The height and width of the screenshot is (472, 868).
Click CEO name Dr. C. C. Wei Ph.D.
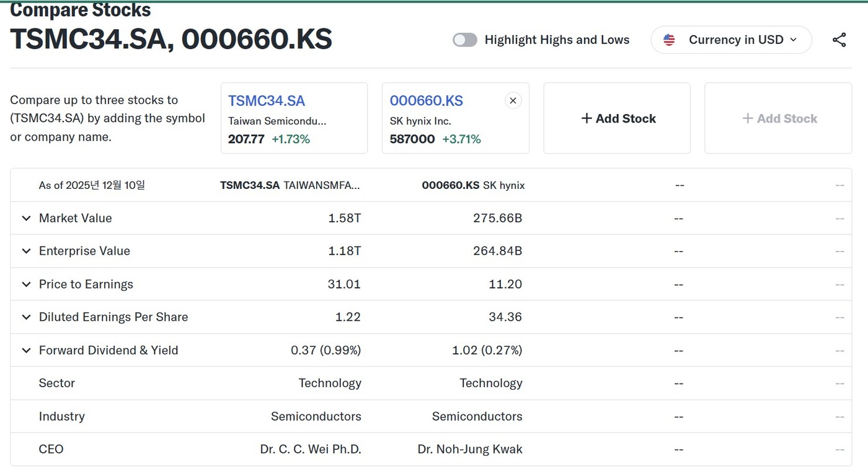(x=310, y=449)
